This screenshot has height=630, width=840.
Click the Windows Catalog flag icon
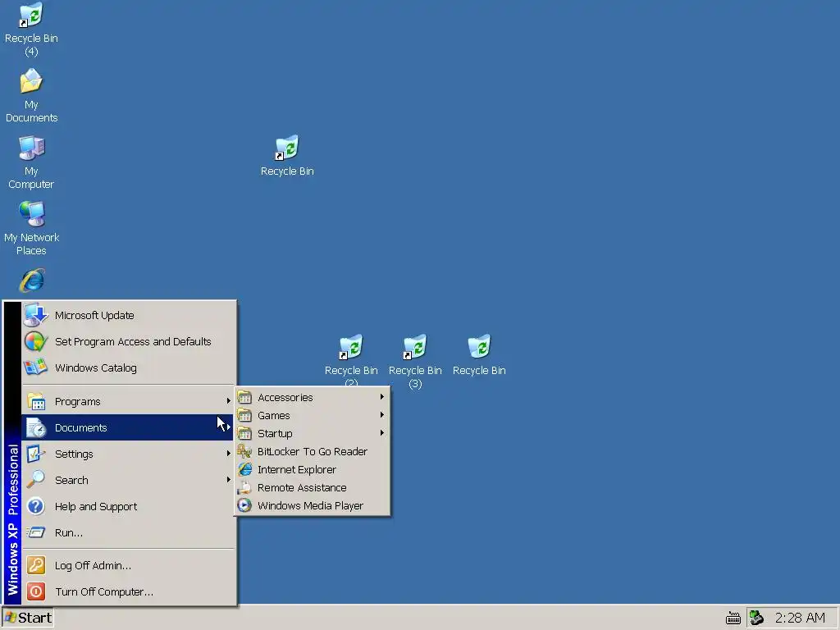tap(35, 367)
